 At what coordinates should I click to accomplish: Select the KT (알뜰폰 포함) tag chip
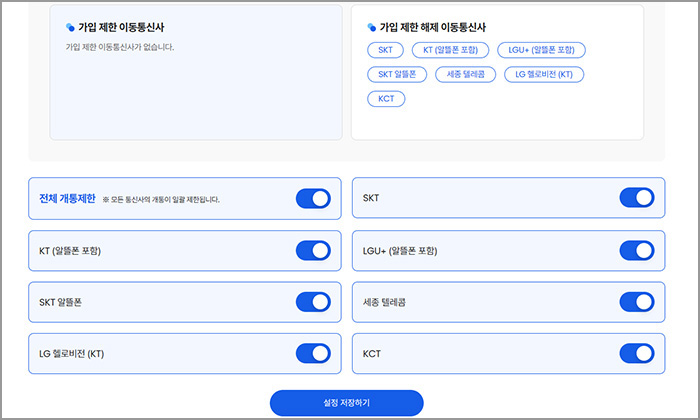coord(450,50)
